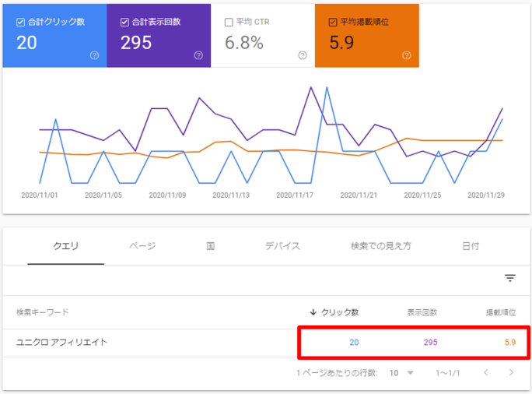Click the 5.9 position in query row
The image size is (532, 394).
(510, 343)
